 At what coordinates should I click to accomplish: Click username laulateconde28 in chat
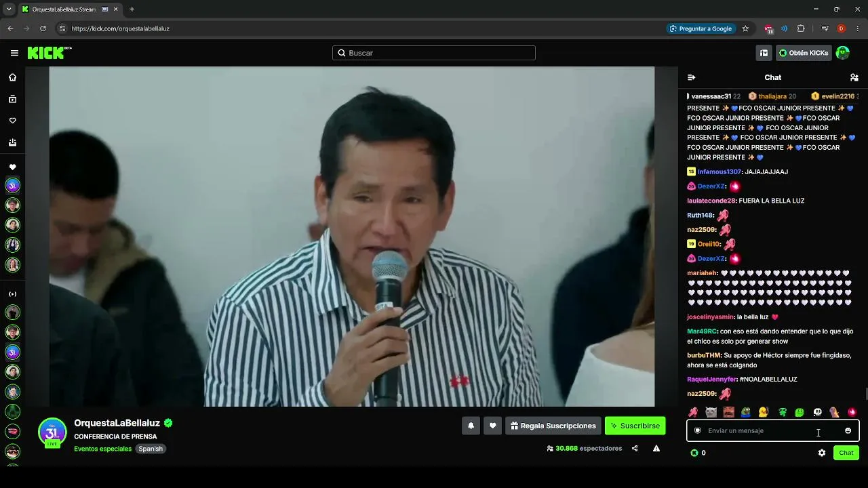click(x=711, y=201)
